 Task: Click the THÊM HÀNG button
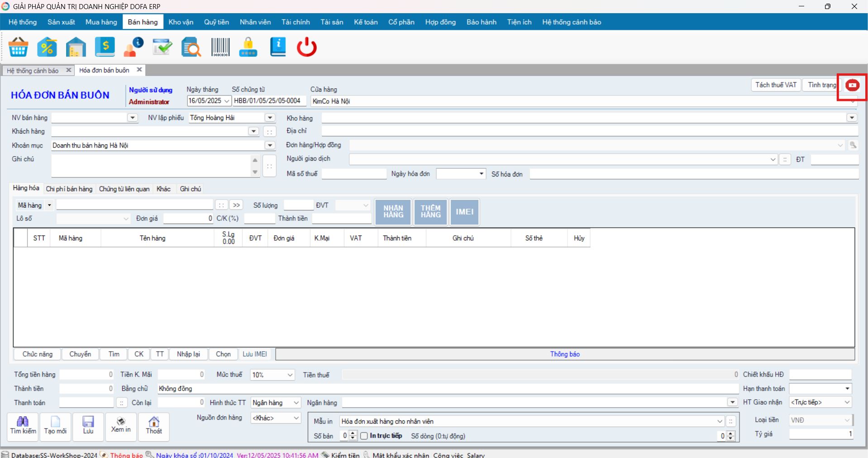pos(430,212)
